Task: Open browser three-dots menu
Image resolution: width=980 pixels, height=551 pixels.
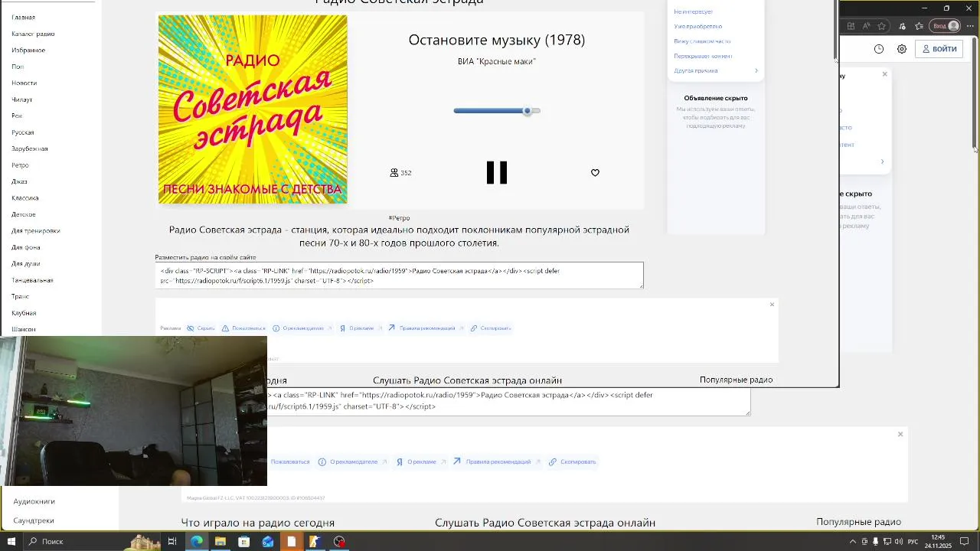Action: point(970,26)
